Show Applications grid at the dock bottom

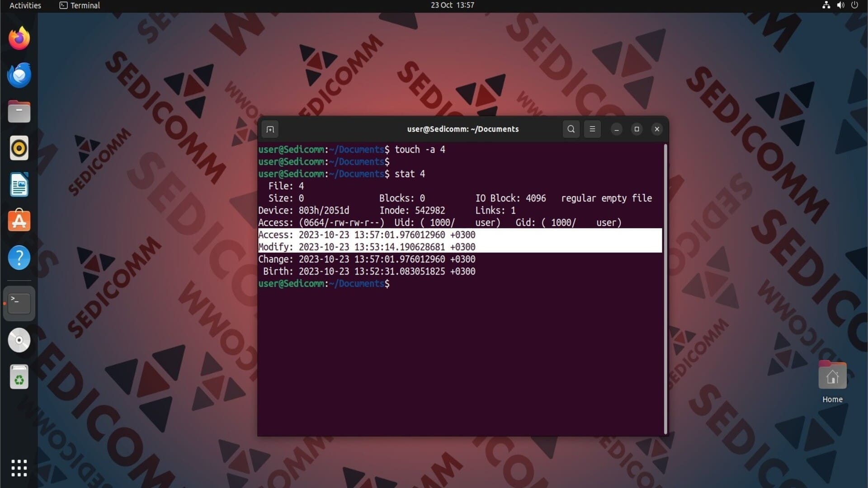pos(19,468)
